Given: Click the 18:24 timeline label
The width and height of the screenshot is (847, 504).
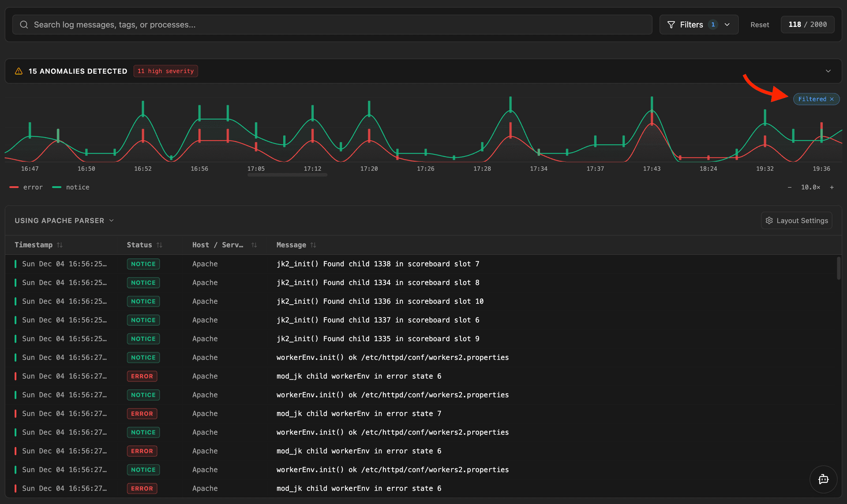Looking at the screenshot, I should [x=708, y=168].
